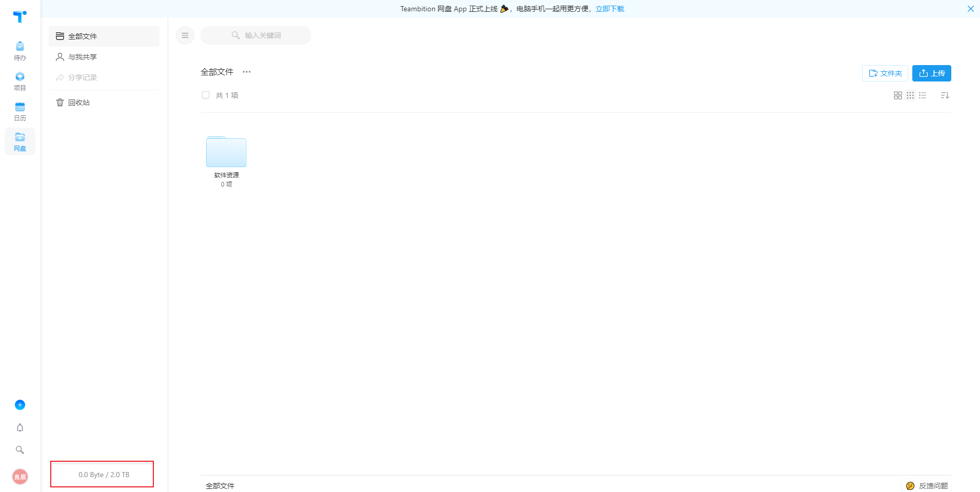The height and width of the screenshot is (492, 980).
Task: Open the 日历 calendar section
Action: (x=20, y=112)
